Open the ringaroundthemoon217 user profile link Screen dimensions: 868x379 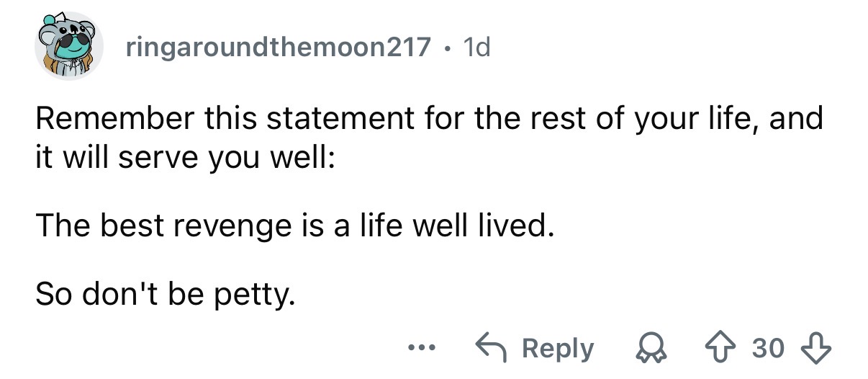coord(279,48)
